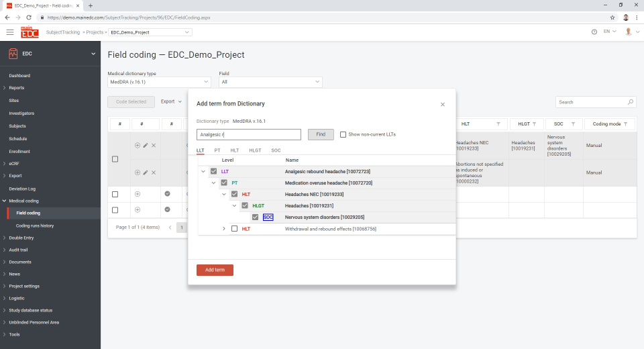Click the main EDC logo

pos(30,32)
